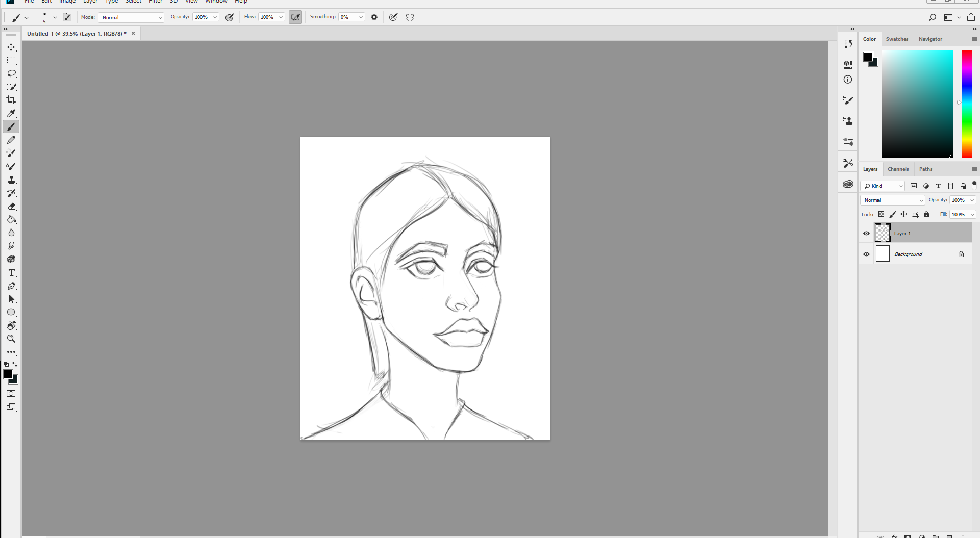Choose the Crop tool
The width and height of the screenshot is (980, 538).
(x=11, y=100)
